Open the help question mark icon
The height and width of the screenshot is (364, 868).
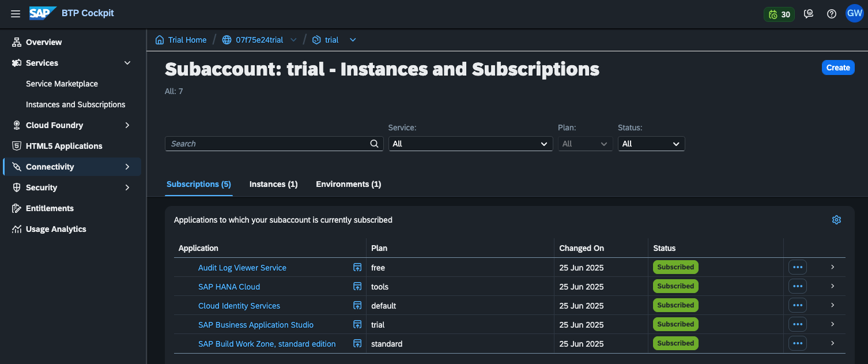[x=831, y=14]
